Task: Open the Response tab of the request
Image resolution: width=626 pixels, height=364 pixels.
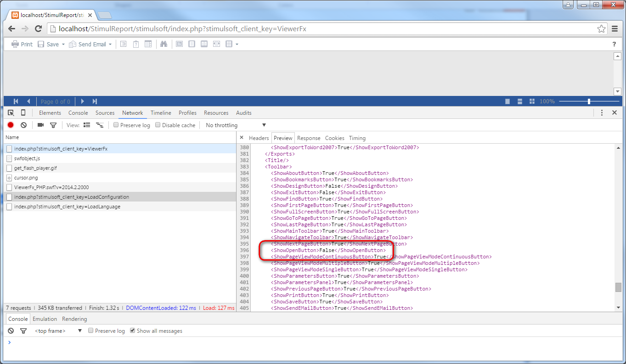Action: [309, 138]
